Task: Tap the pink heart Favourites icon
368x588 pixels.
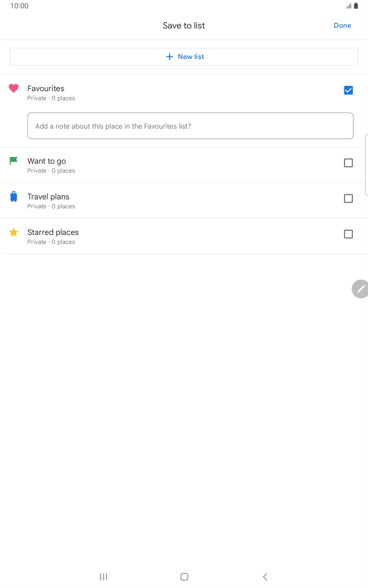Action: pos(14,89)
